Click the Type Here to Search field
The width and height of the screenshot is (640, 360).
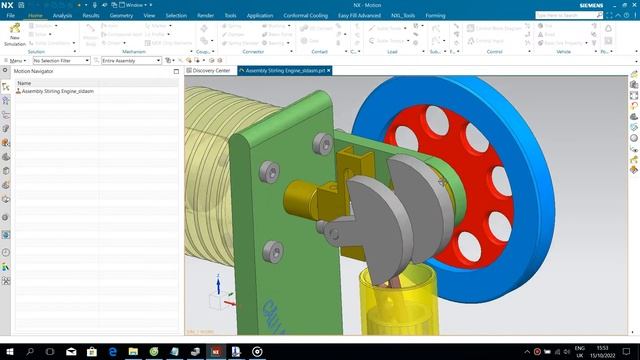[566, 15]
